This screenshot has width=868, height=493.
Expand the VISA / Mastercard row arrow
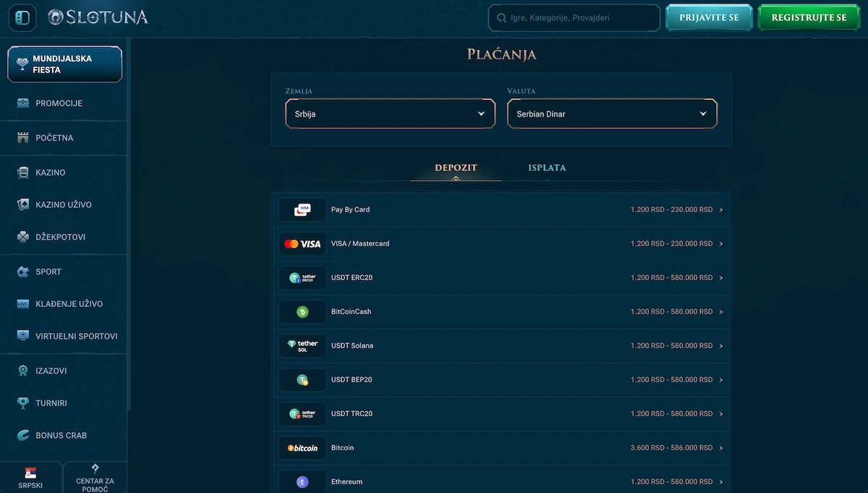click(721, 244)
